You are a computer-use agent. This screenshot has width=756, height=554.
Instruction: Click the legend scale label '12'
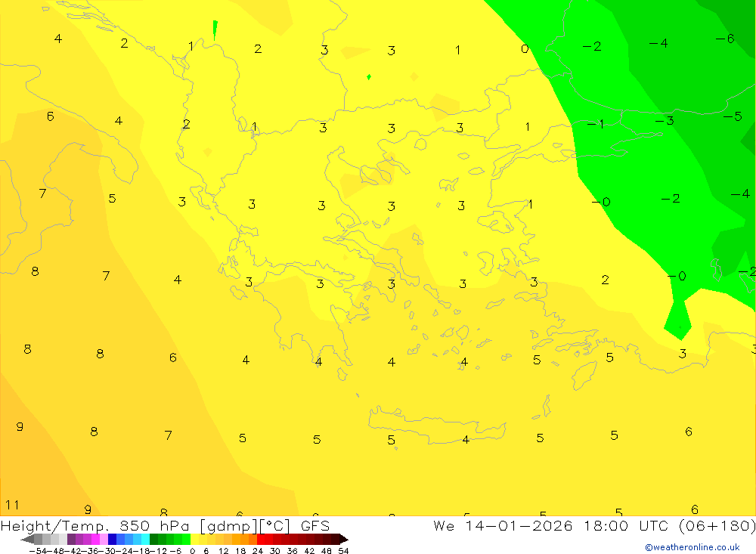tap(223, 551)
